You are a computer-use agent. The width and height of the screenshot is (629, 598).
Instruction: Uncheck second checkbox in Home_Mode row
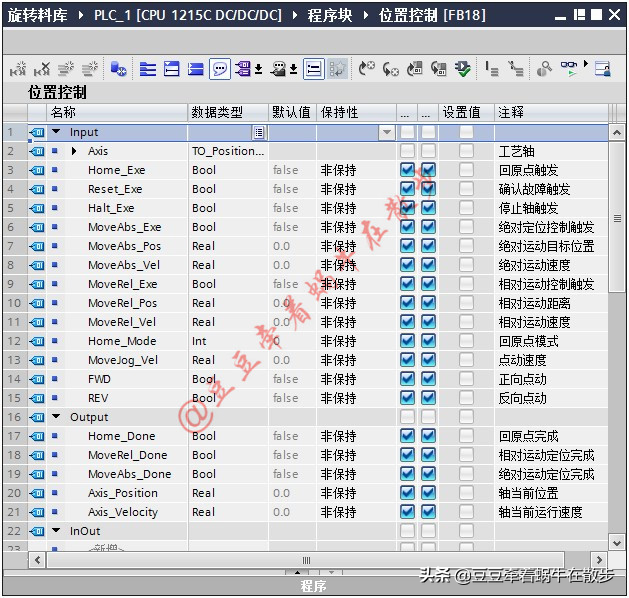point(428,341)
